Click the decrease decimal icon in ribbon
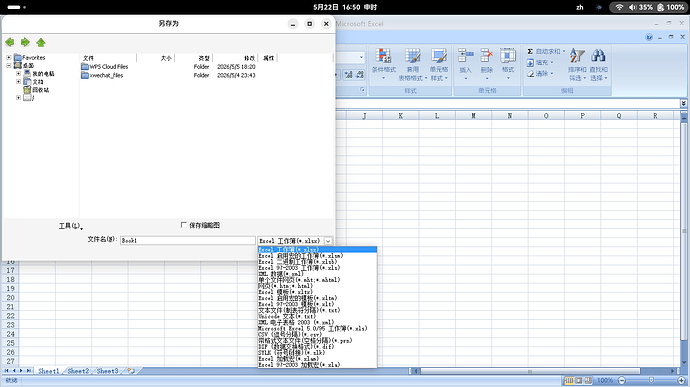The width and height of the screenshot is (690, 387). point(360,74)
